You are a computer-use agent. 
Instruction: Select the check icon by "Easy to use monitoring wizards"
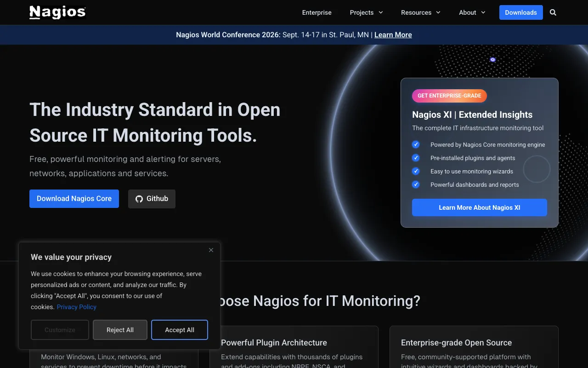(x=416, y=171)
